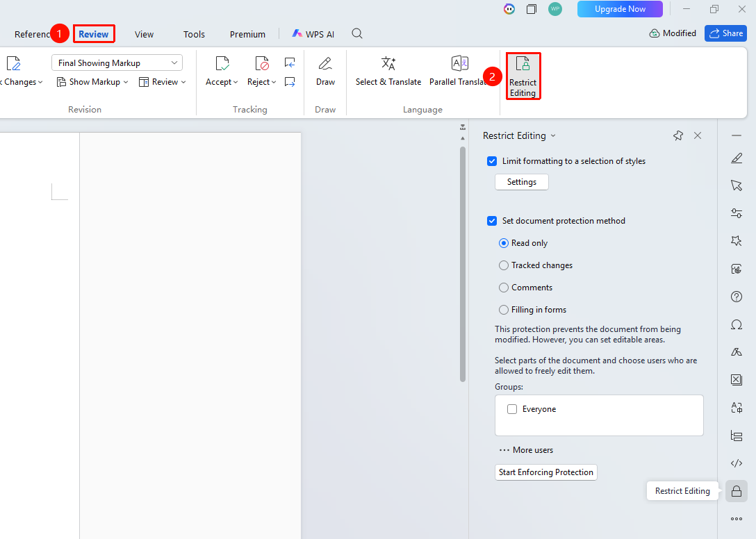Open the sliders settings sidebar icon
The image size is (756, 539).
[737, 213]
